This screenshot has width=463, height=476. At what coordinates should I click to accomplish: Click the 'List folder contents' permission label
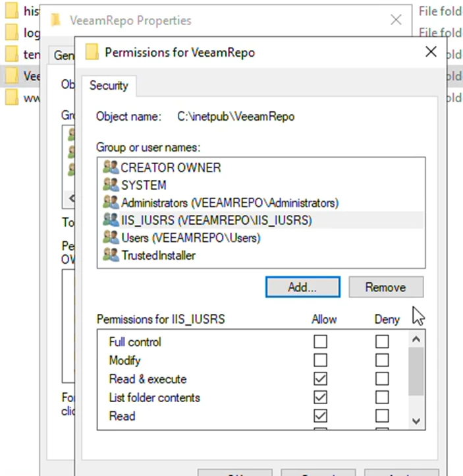tap(154, 398)
